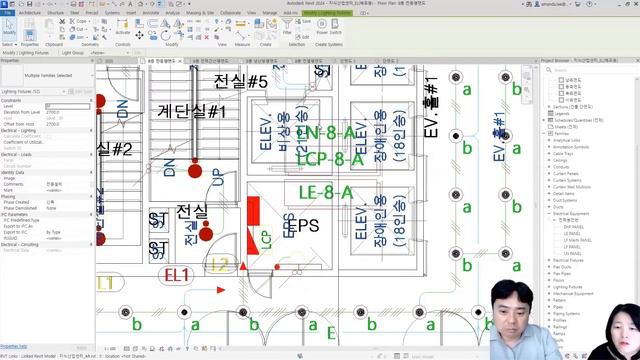Click the Level value field in Properties

pyautogui.click(x=68, y=106)
